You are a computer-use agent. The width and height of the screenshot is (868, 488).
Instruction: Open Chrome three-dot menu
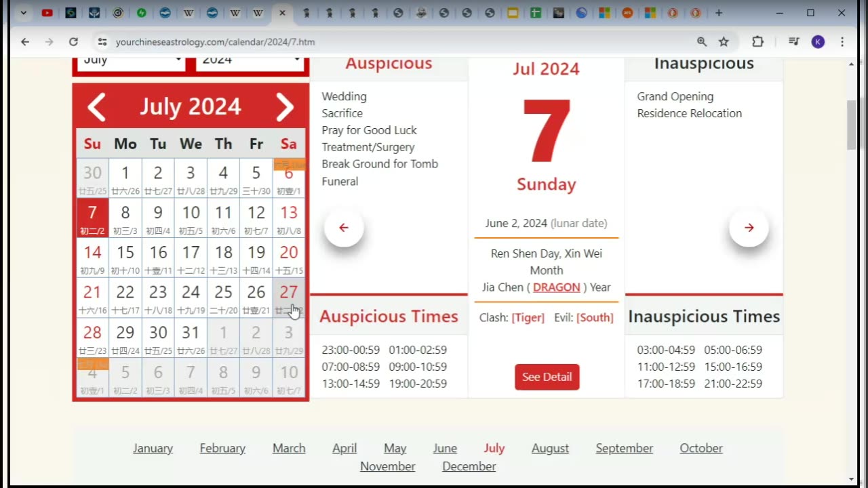pos(842,41)
